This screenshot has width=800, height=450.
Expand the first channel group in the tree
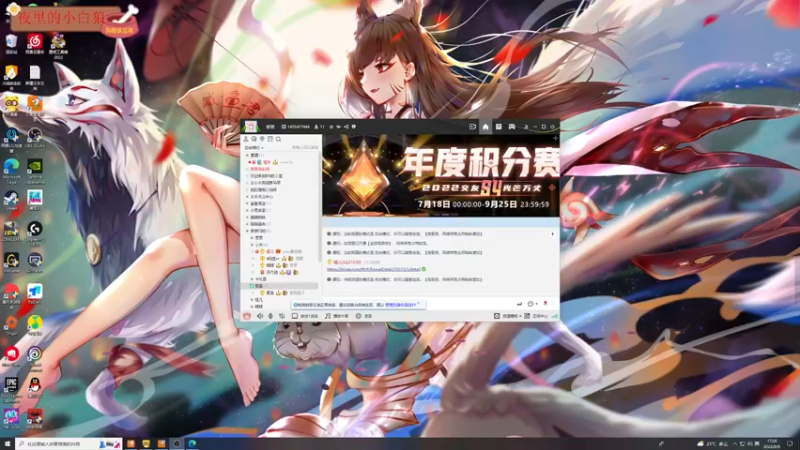[x=247, y=155]
